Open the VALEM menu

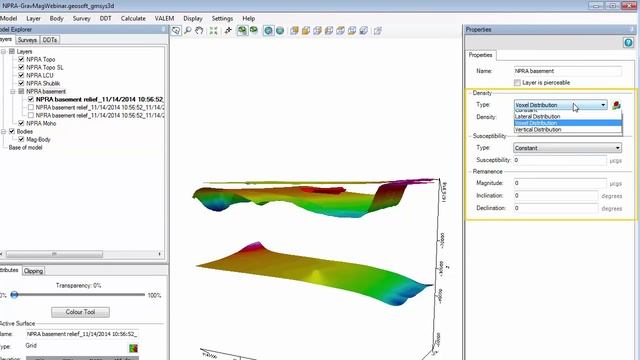[x=164, y=18]
